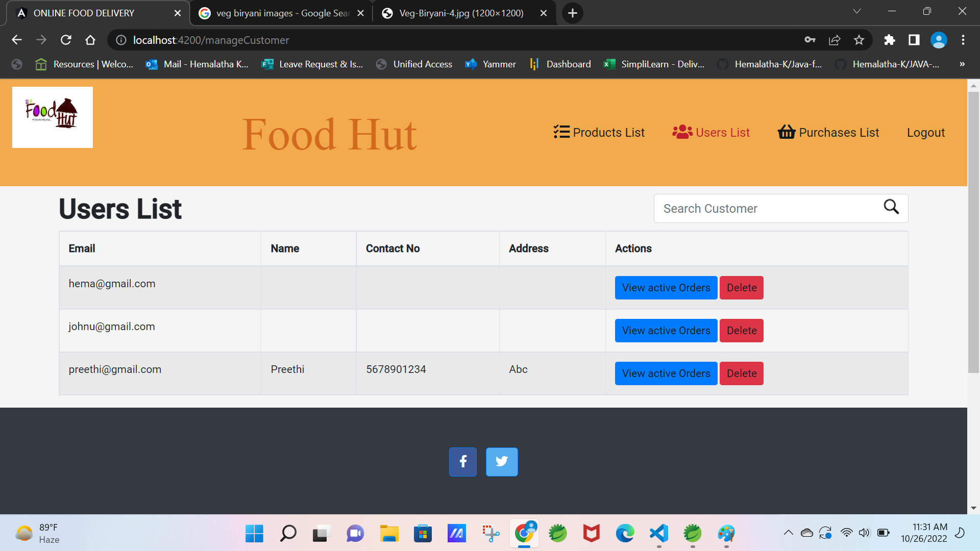Open Facebook icon in footer
The image size is (980, 551).
pyautogui.click(x=462, y=462)
